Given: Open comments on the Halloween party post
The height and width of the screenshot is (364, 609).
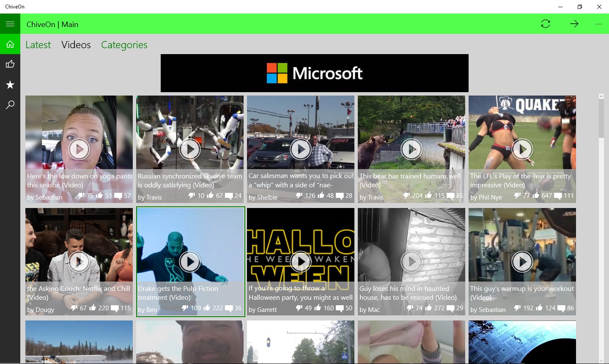Looking at the screenshot, I should 340,308.
